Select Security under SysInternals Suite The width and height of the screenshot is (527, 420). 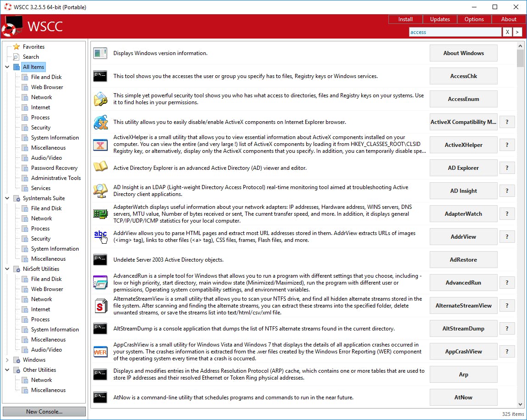(41, 239)
